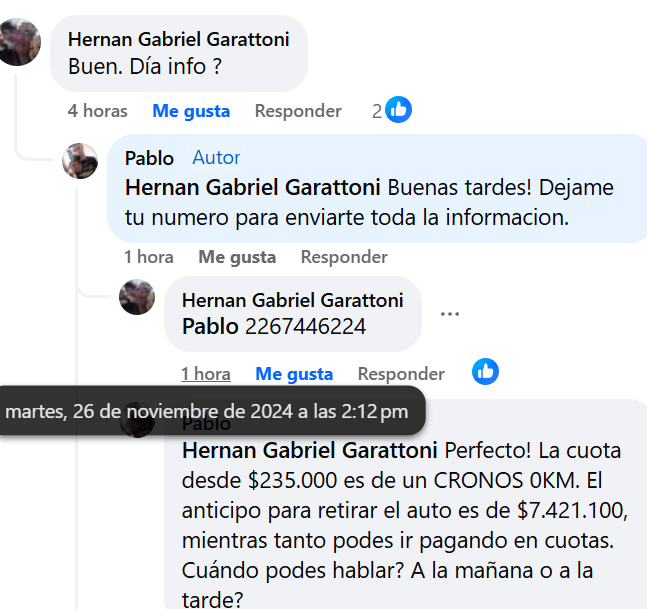The width and height of the screenshot is (647, 609).
Task: Reply to Pablo's "Buenas tardes" comment
Action: pos(344,257)
